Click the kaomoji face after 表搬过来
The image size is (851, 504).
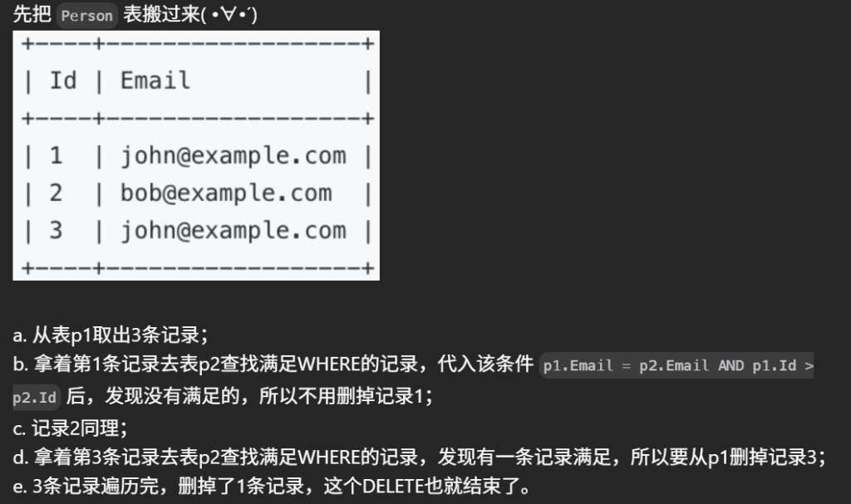[x=229, y=14]
